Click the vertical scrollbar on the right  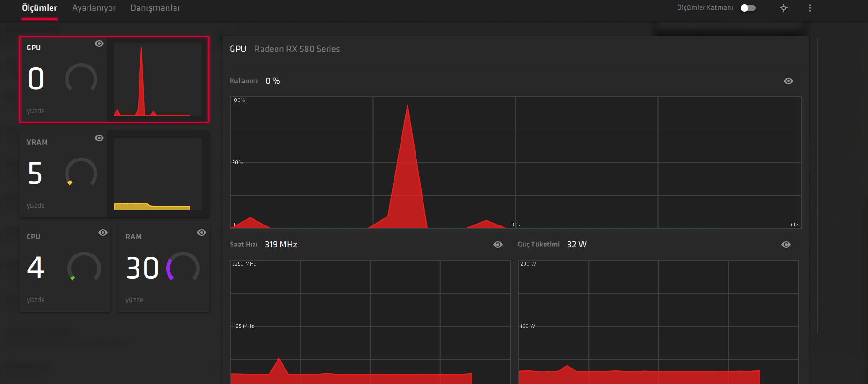[x=817, y=186]
